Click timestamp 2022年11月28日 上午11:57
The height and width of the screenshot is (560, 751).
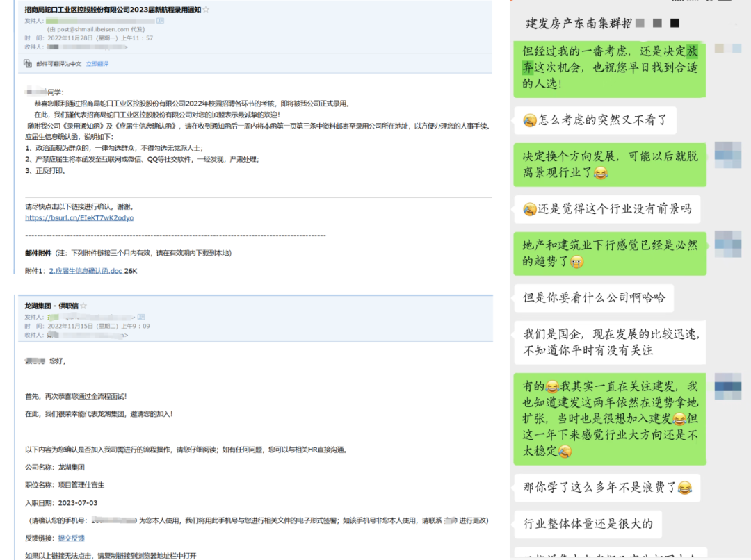[x=100, y=38]
